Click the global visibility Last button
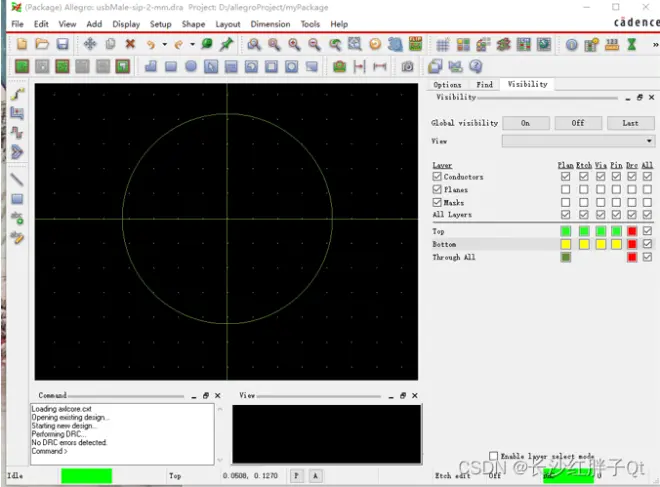 coord(630,123)
